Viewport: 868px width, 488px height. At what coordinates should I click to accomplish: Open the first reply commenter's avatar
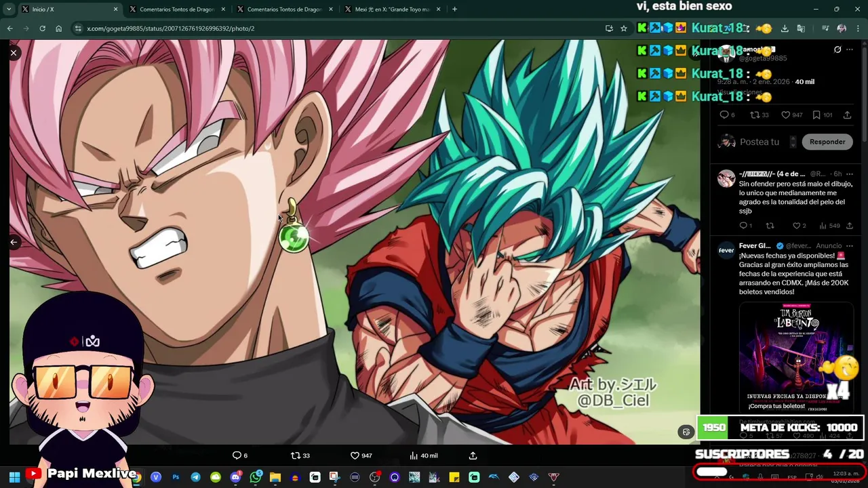coord(726,178)
